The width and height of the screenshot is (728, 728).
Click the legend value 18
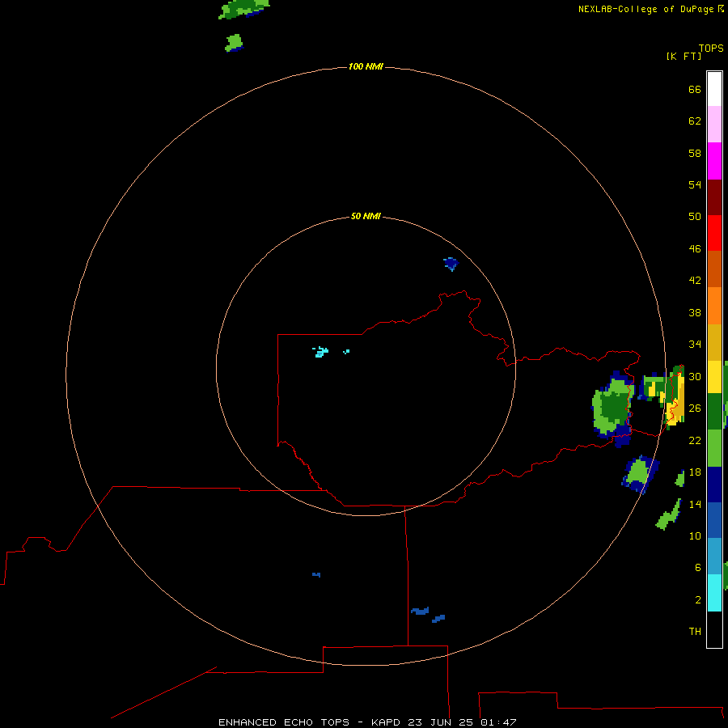click(695, 472)
